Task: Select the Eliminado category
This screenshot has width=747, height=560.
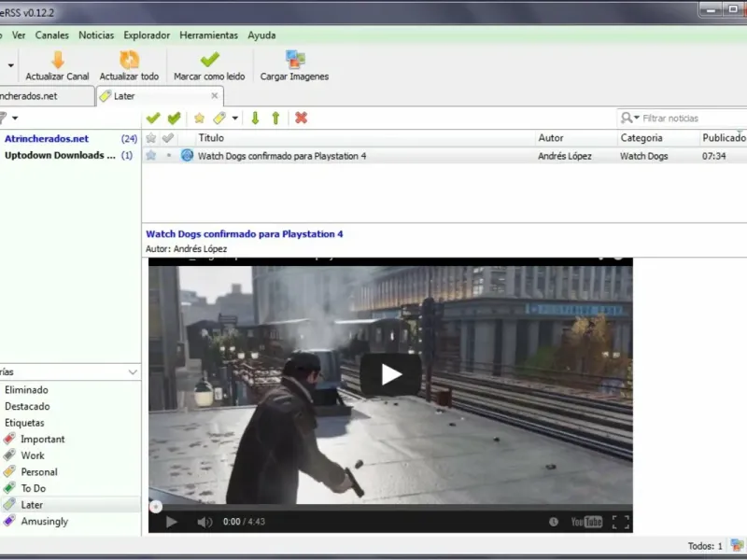Action: pyautogui.click(x=26, y=390)
